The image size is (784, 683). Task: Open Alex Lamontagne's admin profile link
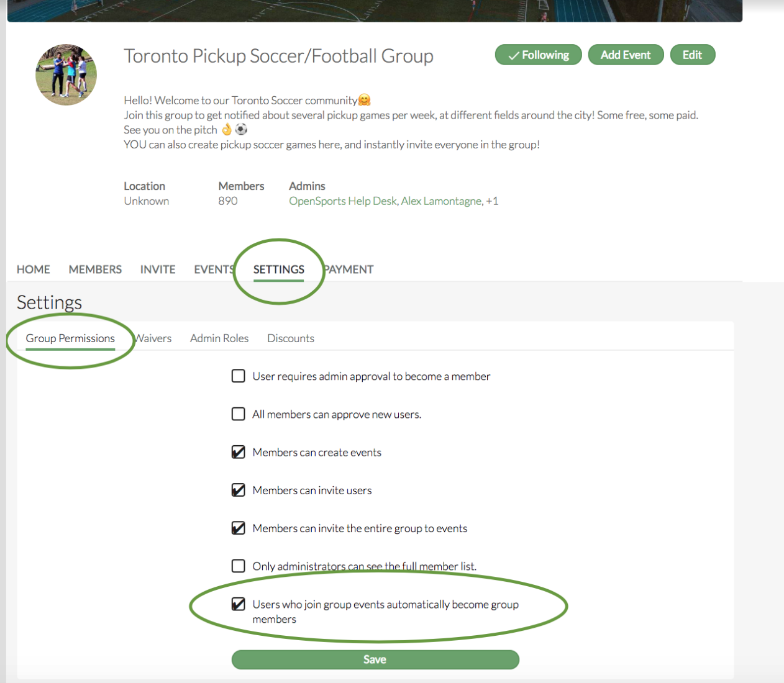point(441,201)
